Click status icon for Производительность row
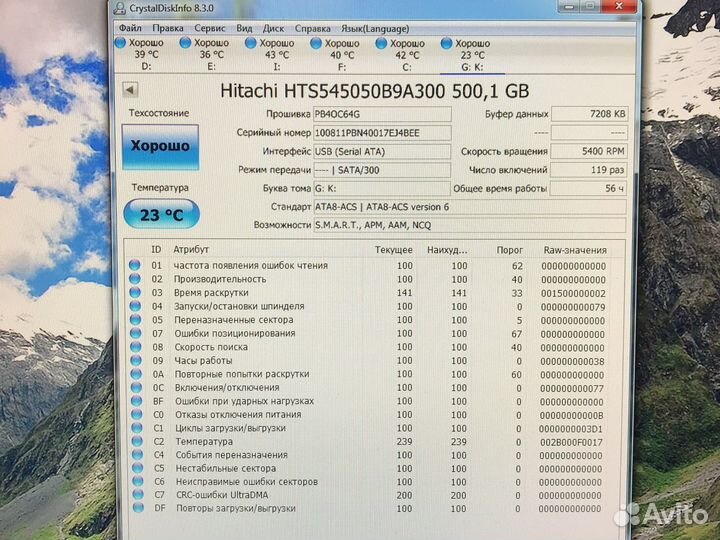The height and width of the screenshot is (540, 720). pyautogui.click(x=135, y=279)
